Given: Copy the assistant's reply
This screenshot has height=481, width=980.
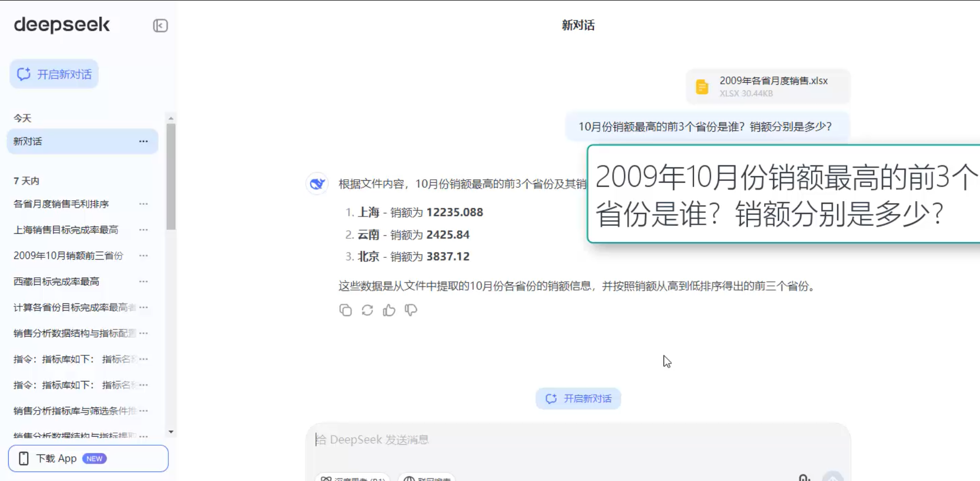Looking at the screenshot, I should pos(346,310).
